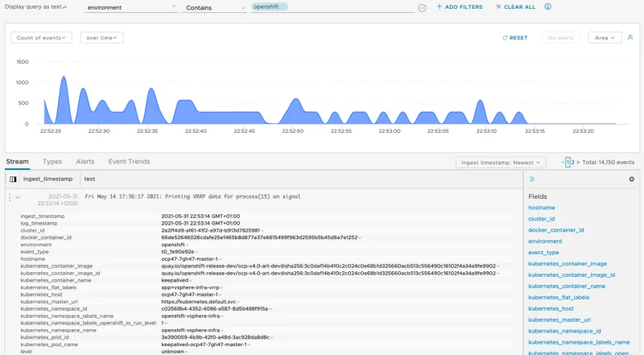Open the three-dot event actions menu

[10, 196]
